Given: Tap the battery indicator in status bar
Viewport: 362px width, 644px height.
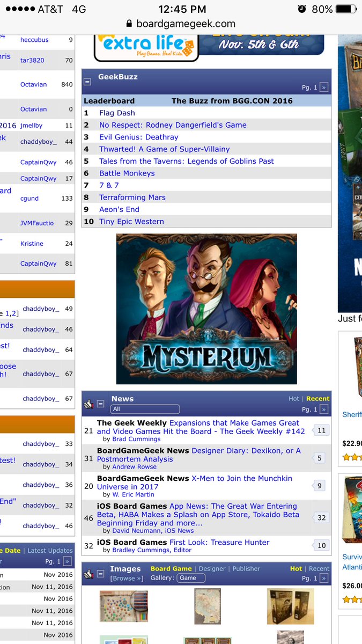Looking at the screenshot, I should tap(346, 9).
